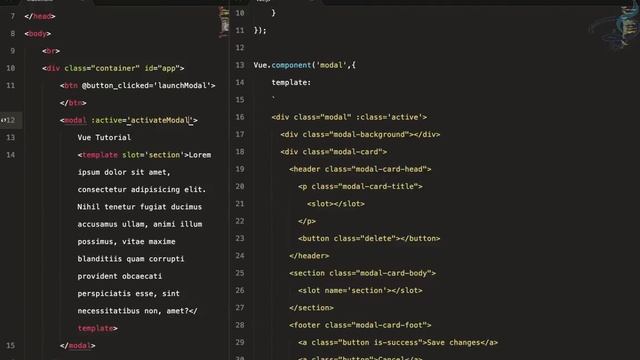Click the left pane minimap thumbnail

click(x=224, y=22)
